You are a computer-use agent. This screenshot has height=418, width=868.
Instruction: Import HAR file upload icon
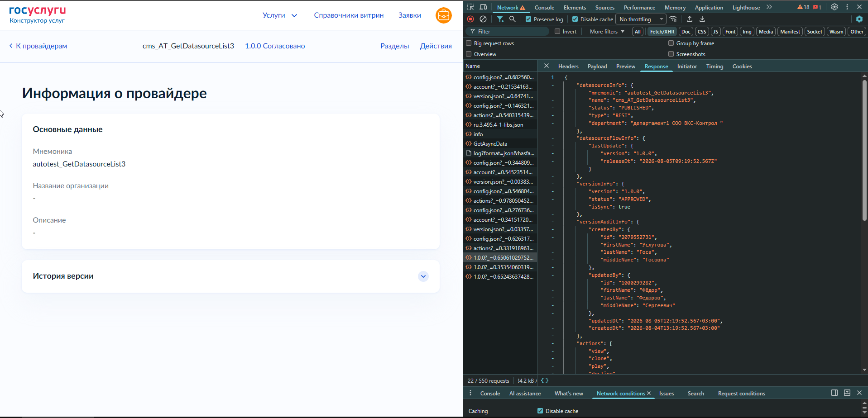click(x=690, y=19)
